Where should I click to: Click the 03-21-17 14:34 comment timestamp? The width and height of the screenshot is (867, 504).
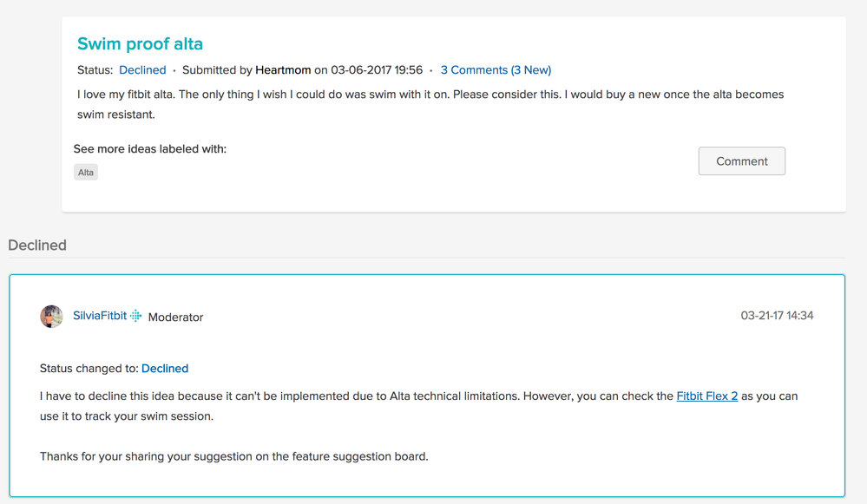[x=777, y=316]
